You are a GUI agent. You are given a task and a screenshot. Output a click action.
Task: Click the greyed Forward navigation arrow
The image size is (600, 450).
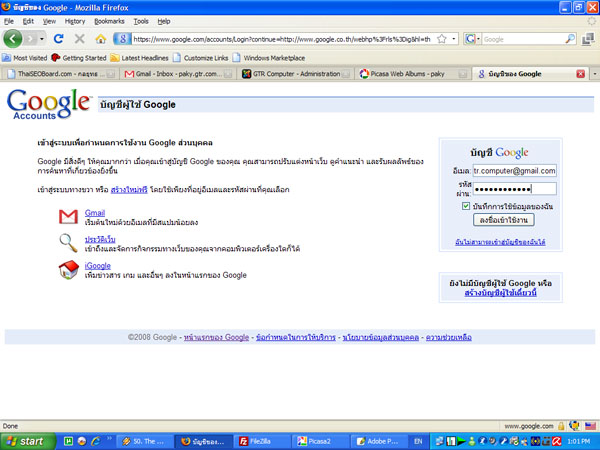[x=30, y=39]
